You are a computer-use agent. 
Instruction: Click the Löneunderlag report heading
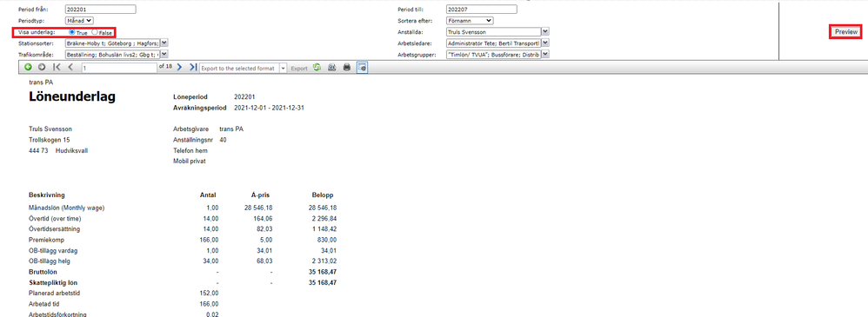[72, 96]
